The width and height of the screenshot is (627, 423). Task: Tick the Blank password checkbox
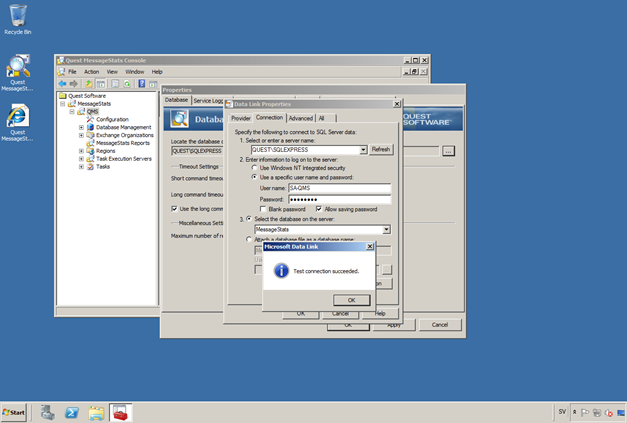click(x=263, y=209)
